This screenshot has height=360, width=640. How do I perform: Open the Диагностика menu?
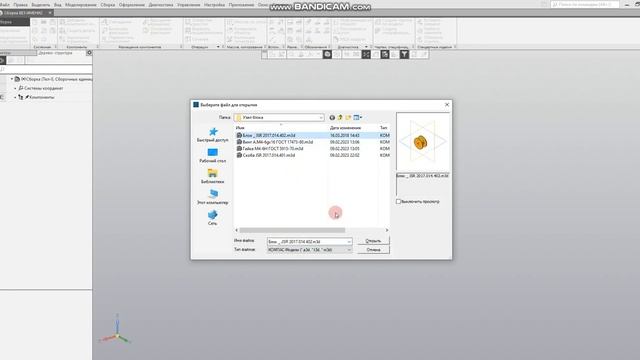coord(161,5)
